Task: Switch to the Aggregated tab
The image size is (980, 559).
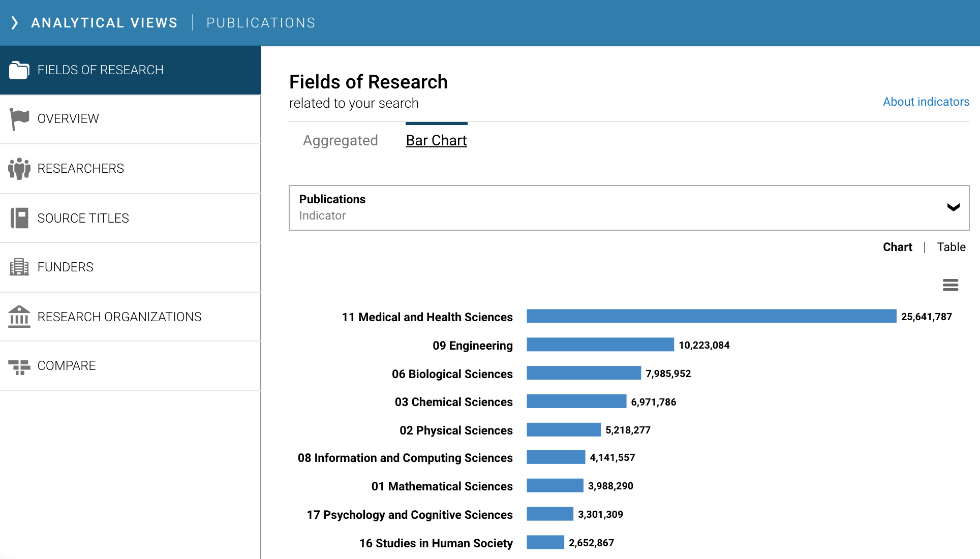Action: coord(340,140)
